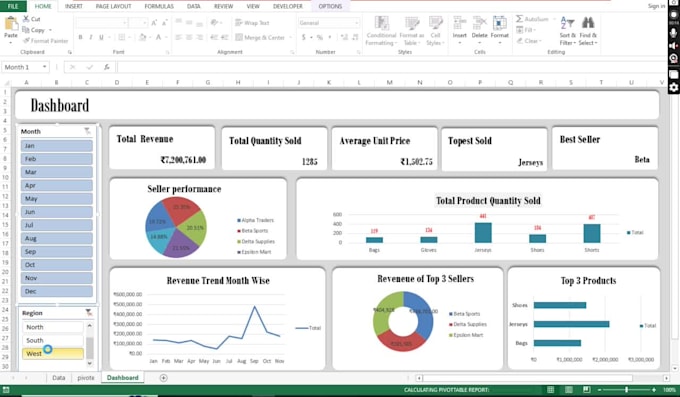The width and height of the screenshot is (680, 397).
Task: Click the Format cells icon
Action: tap(499, 23)
